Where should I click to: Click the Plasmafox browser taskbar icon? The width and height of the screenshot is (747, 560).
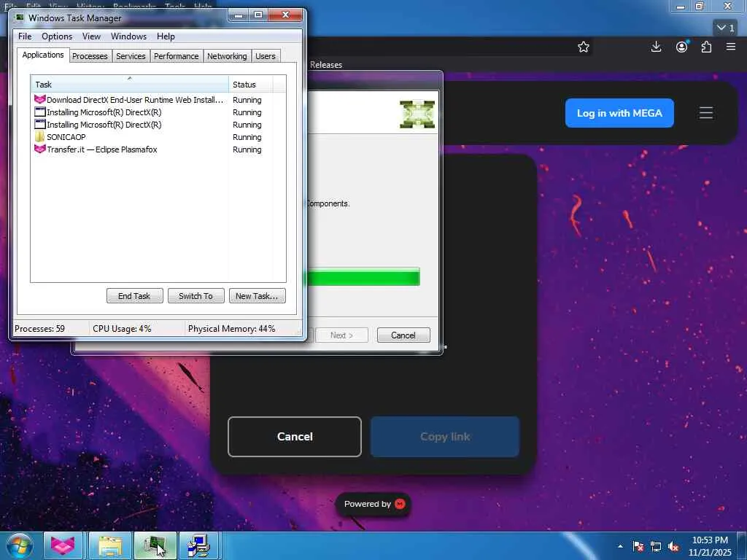63,545
